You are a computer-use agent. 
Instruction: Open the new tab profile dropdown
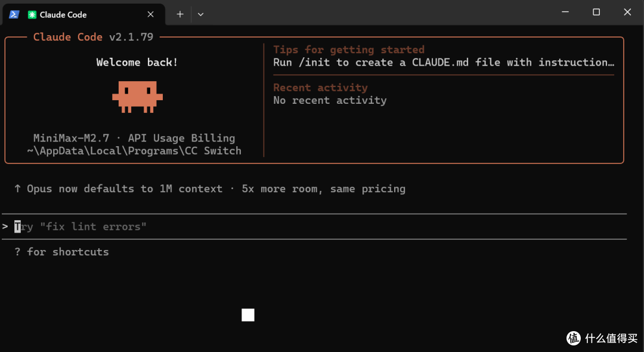[200, 14]
